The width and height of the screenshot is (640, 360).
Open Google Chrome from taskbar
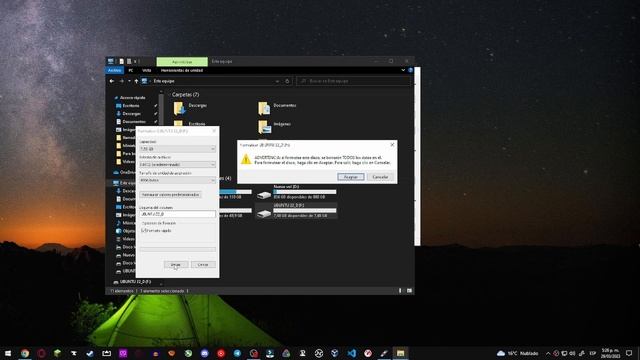(25, 353)
